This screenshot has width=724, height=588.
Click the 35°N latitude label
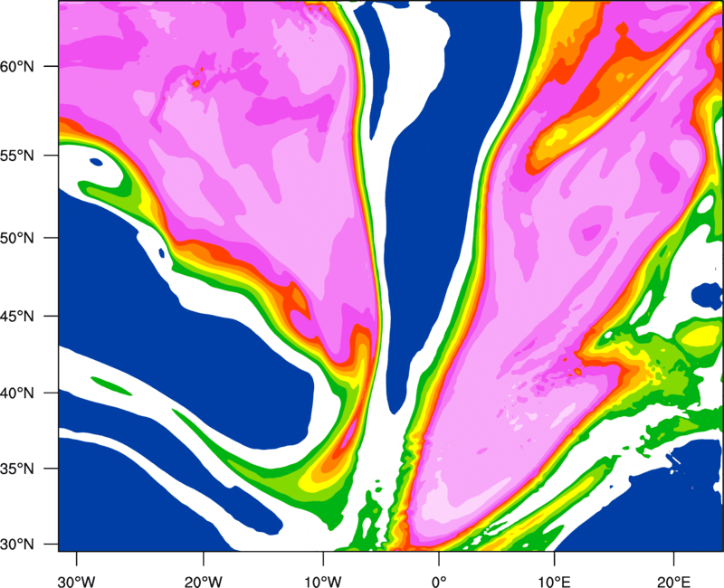click(x=17, y=469)
